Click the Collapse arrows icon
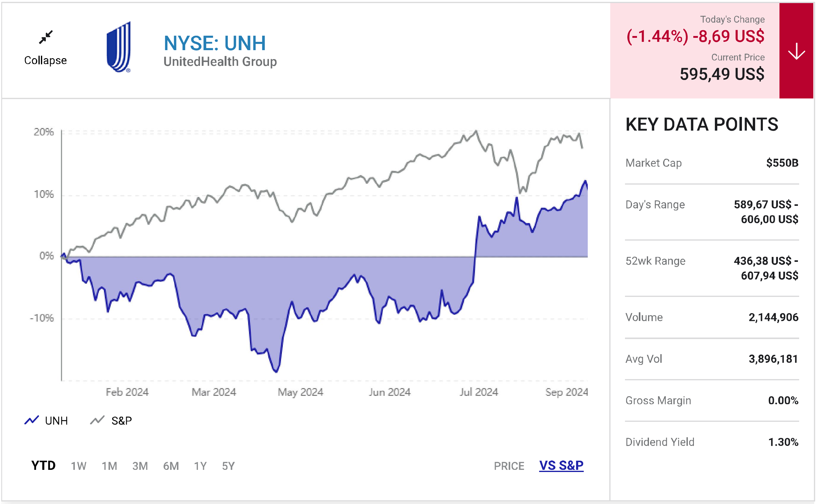The height and width of the screenshot is (504, 817). (x=46, y=37)
